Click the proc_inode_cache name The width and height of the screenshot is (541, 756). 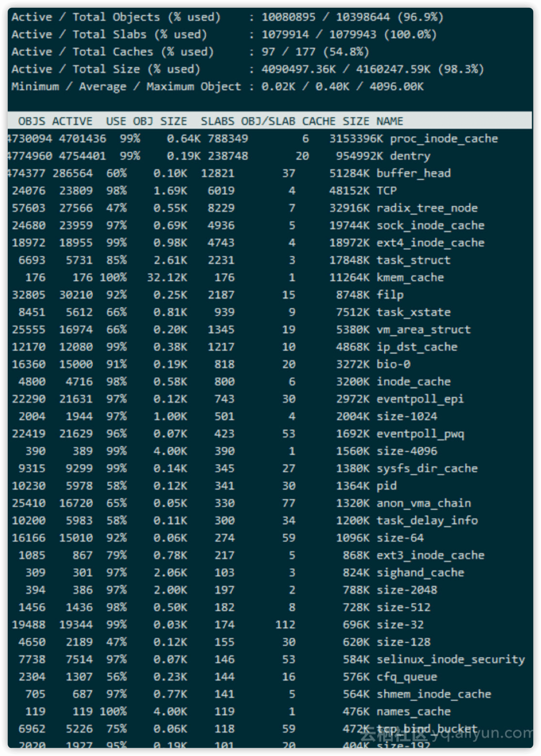[444, 139]
